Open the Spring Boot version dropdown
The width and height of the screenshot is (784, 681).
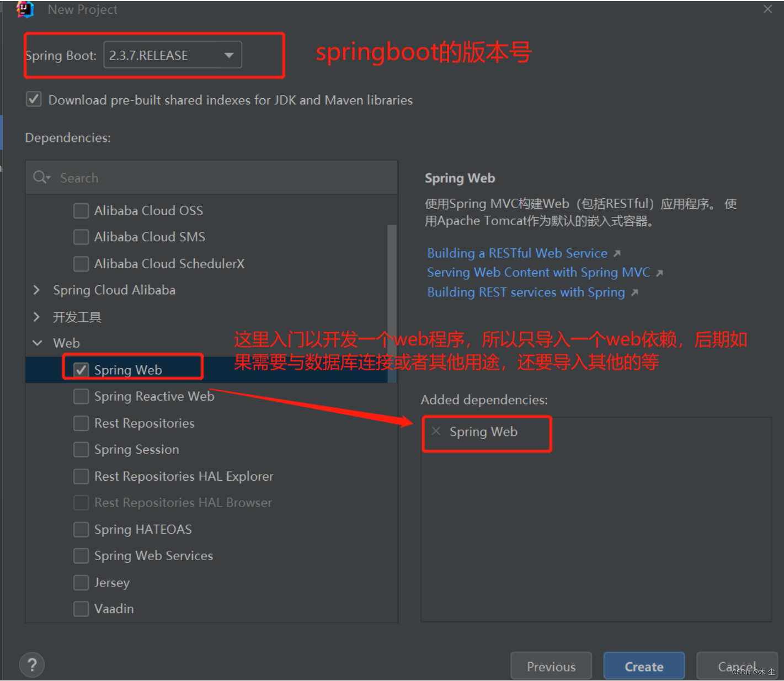click(x=173, y=55)
